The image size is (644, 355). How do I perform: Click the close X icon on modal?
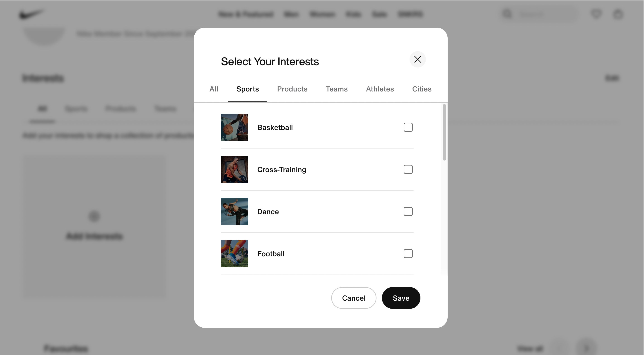(417, 59)
